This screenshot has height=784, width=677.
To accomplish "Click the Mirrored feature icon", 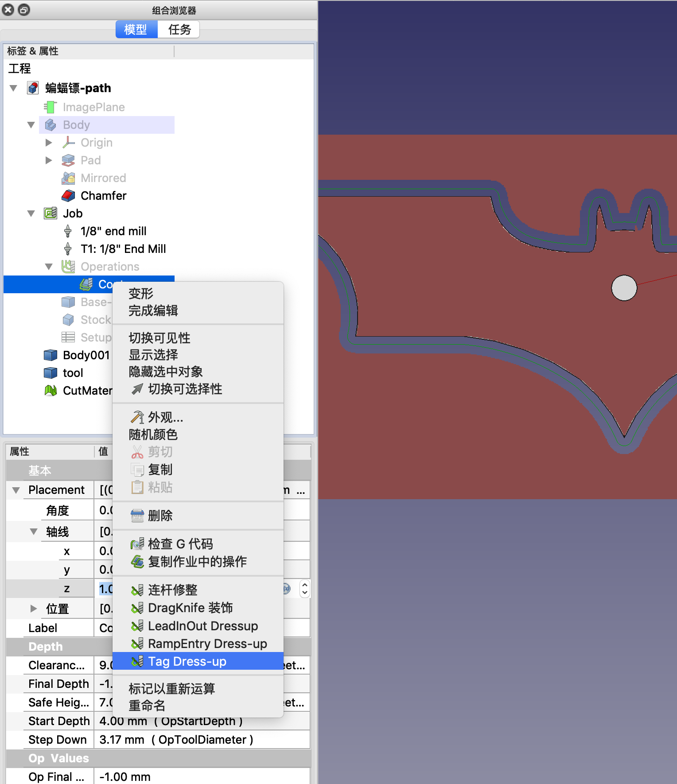I will click(68, 178).
